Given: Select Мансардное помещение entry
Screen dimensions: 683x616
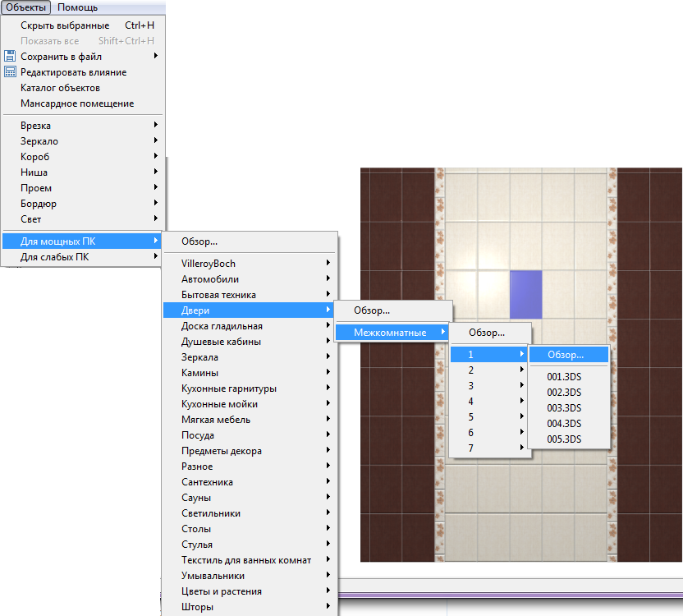Looking at the screenshot, I should tap(82, 103).
